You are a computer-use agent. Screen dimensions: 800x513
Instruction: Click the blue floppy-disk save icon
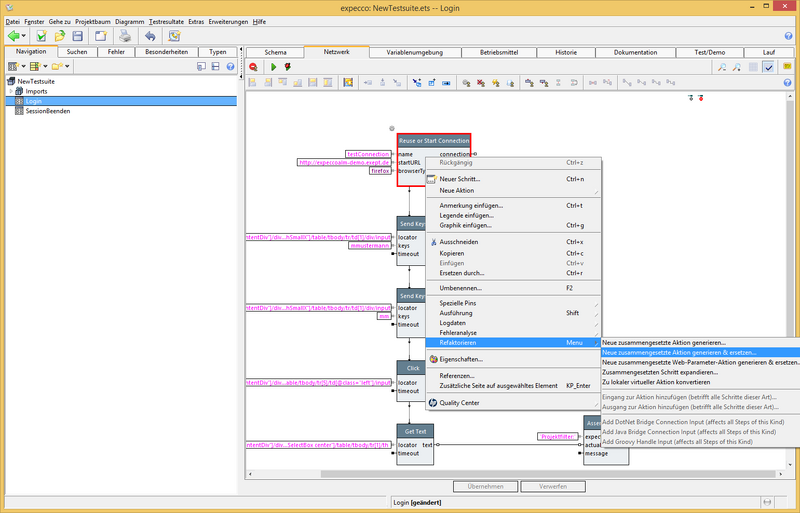pyautogui.click(x=79, y=36)
